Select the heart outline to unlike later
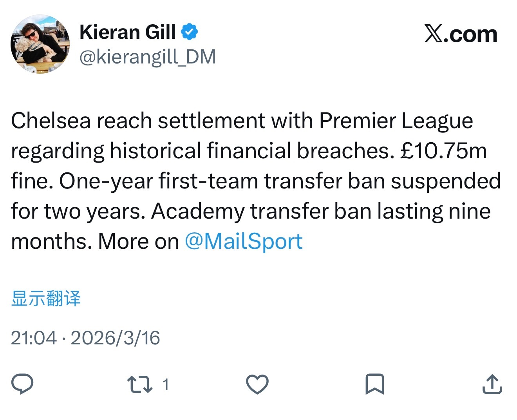The height and width of the screenshot is (420, 517). coord(257,385)
